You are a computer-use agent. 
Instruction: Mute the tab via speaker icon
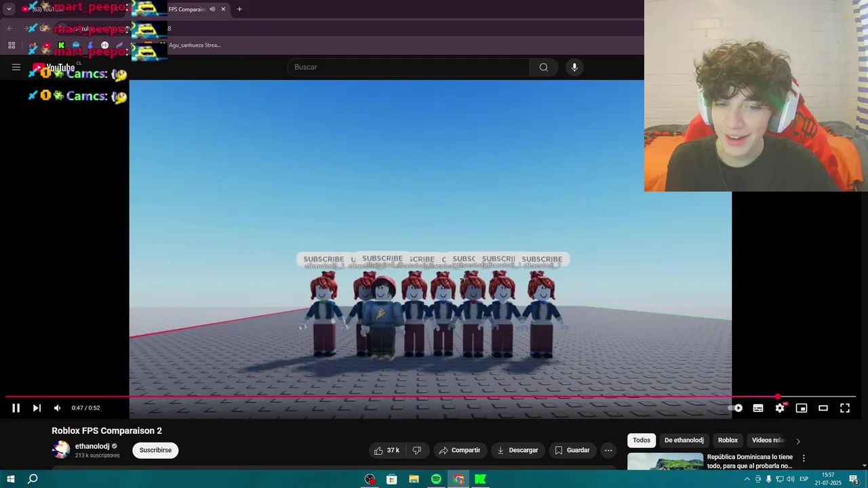click(x=212, y=9)
